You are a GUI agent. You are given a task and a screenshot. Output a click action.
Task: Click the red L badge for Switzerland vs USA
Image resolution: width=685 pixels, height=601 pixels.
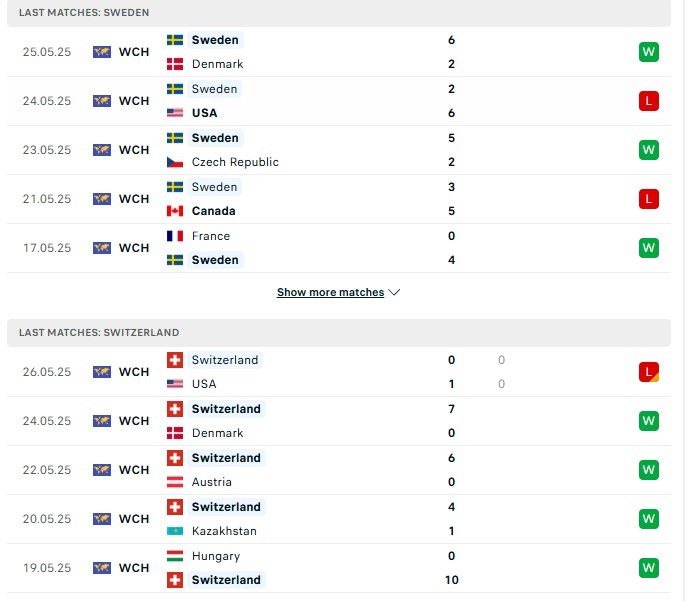(649, 372)
